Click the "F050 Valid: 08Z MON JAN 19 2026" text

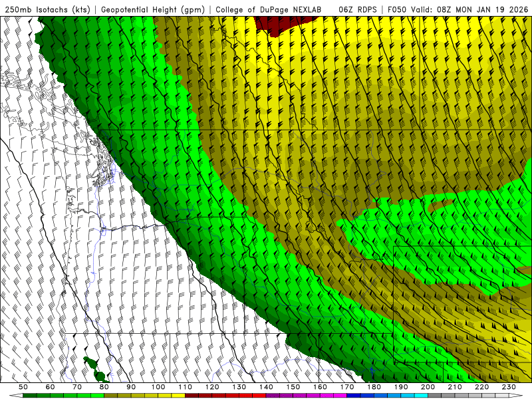tap(458, 9)
